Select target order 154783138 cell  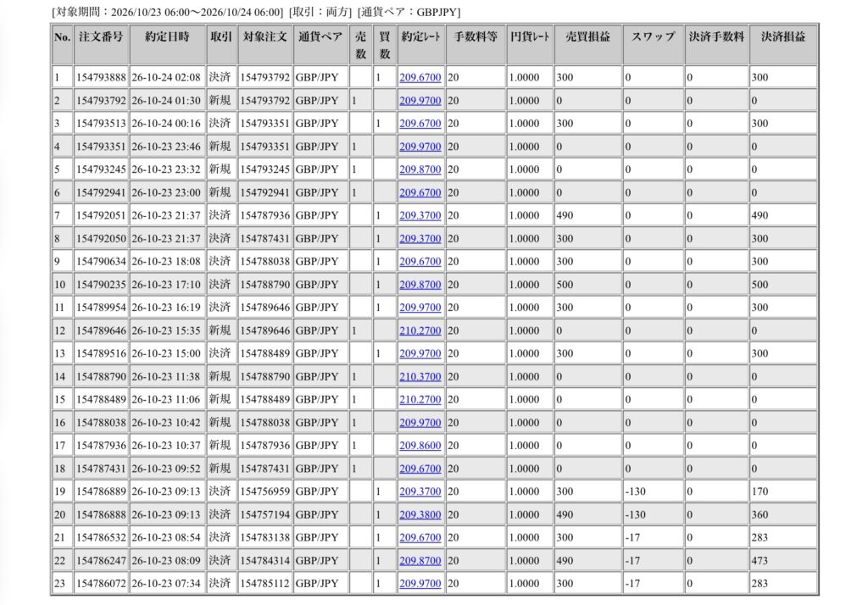(265, 537)
